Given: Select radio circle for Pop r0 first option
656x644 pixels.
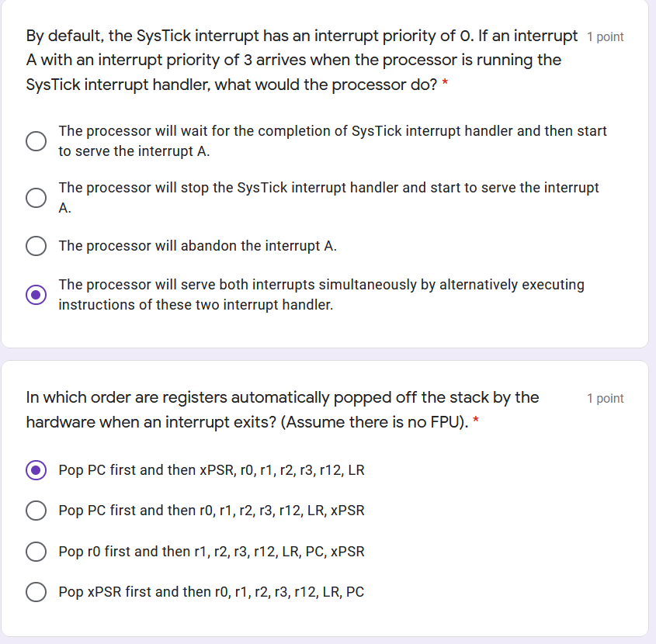Looking at the screenshot, I should point(36,551).
